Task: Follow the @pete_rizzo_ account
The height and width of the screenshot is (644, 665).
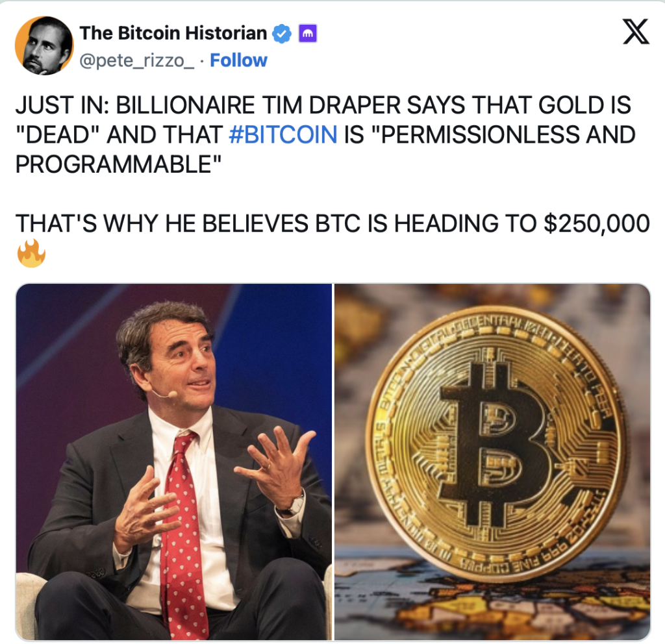Action: pyautogui.click(x=238, y=60)
